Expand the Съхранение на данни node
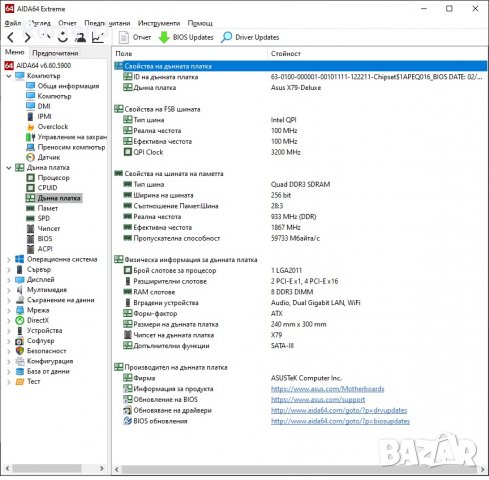The height and width of the screenshot is (480, 489). (x=9, y=300)
